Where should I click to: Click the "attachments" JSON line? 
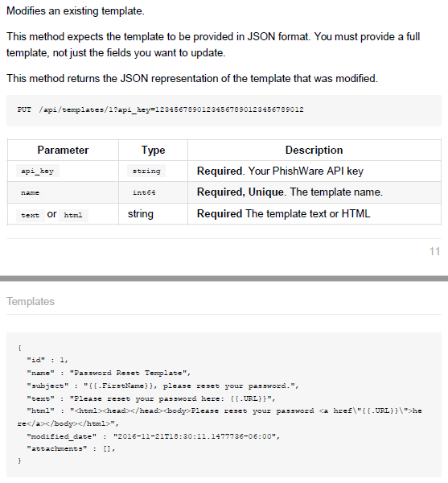71,449
